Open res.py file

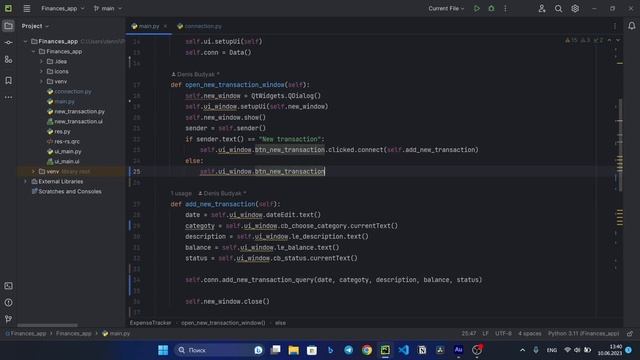click(62, 131)
